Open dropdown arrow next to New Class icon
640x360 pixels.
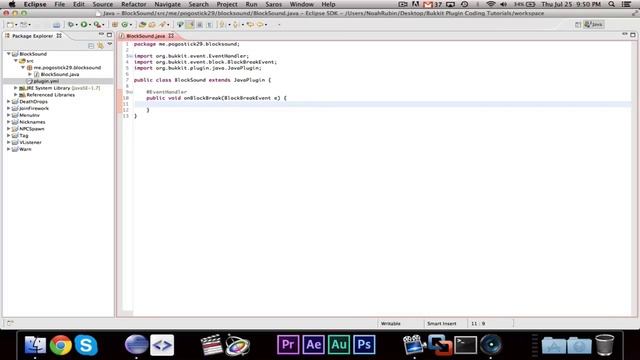tap(130, 25)
